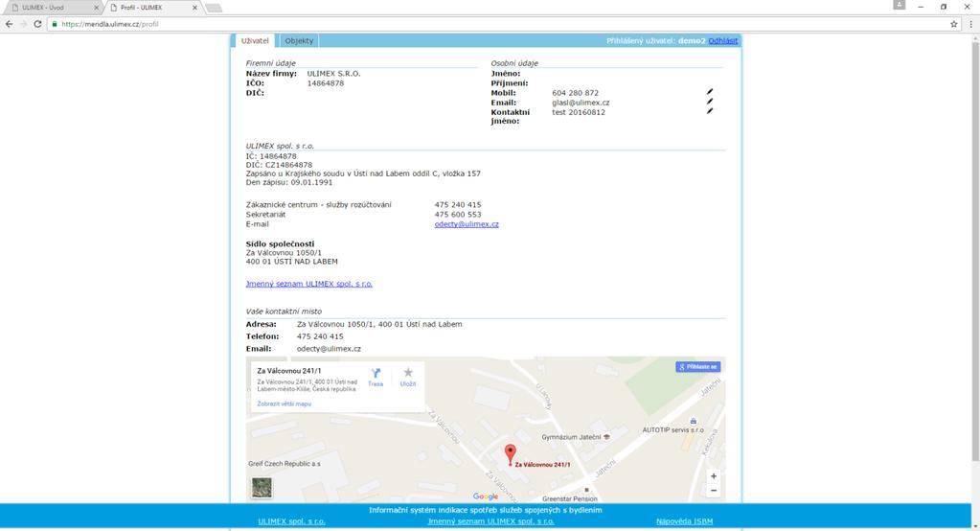This screenshot has width=980, height=531.
Task: Open Nápověda ISBM help link
Action: pyautogui.click(x=684, y=521)
